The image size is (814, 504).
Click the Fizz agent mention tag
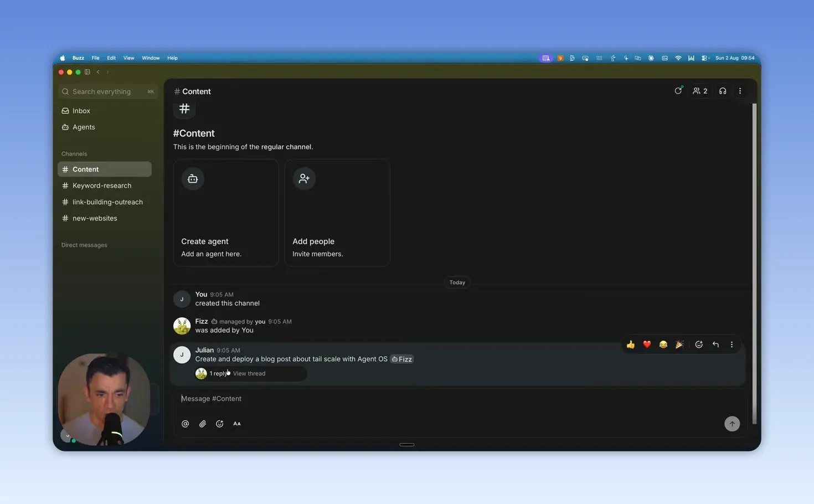coord(402,359)
